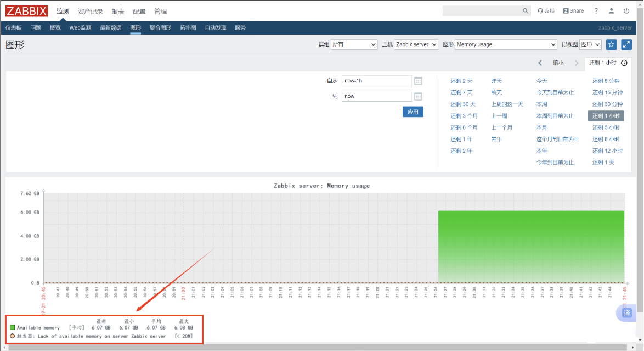Add graph to favorites star
The image size is (644, 351).
click(611, 44)
